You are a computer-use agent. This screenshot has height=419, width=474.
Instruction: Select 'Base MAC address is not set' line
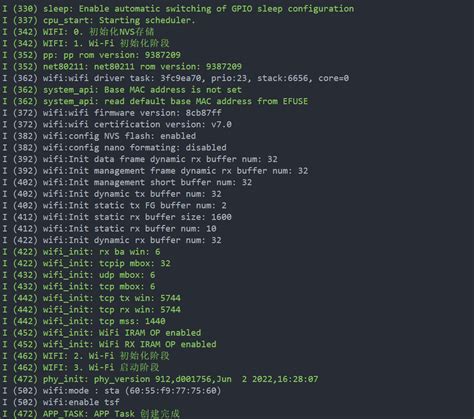122,90
